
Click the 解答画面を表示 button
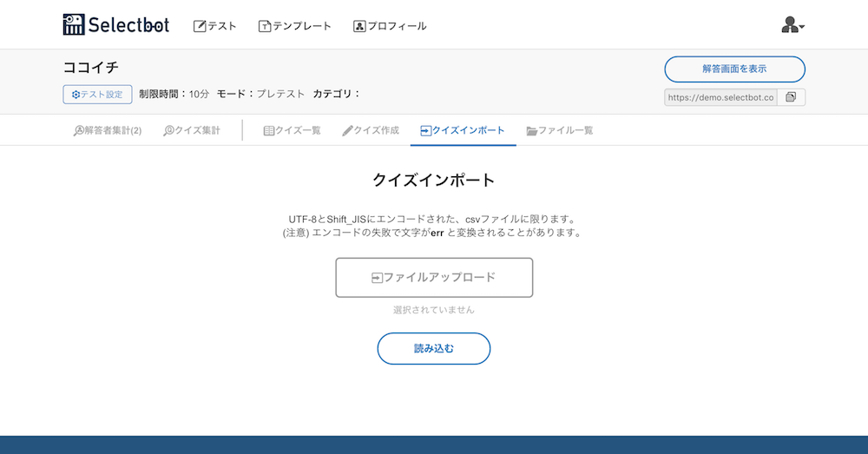pyautogui.click(x=734, y=69)
